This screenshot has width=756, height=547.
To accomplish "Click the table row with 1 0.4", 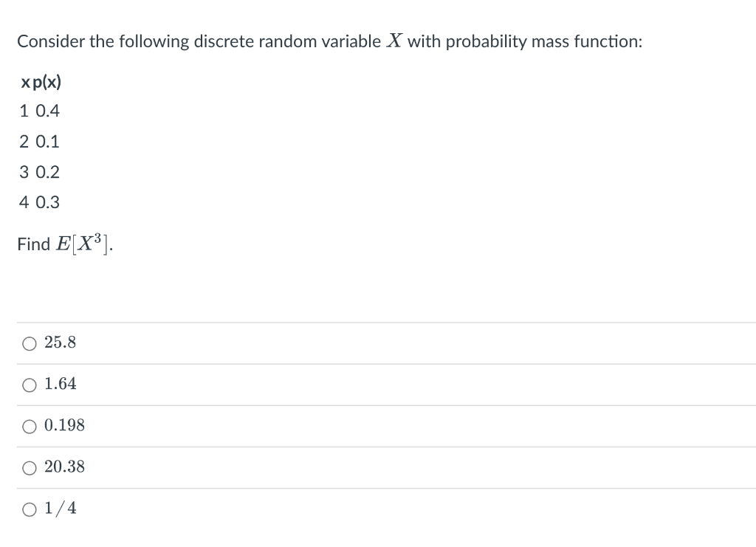I will [x=40, y=111].
